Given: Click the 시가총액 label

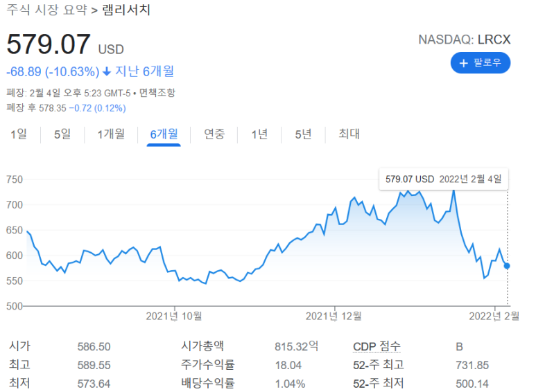Looking at the screenshot, I should pyautogui.click(x=202, y=346).
